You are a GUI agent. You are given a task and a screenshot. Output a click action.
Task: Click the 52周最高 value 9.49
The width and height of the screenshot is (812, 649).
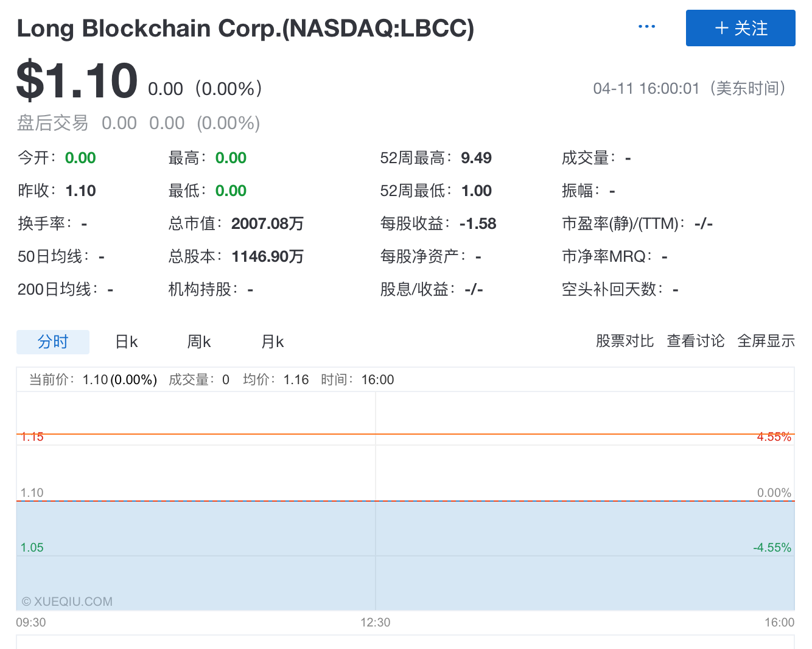click(476, 158)
